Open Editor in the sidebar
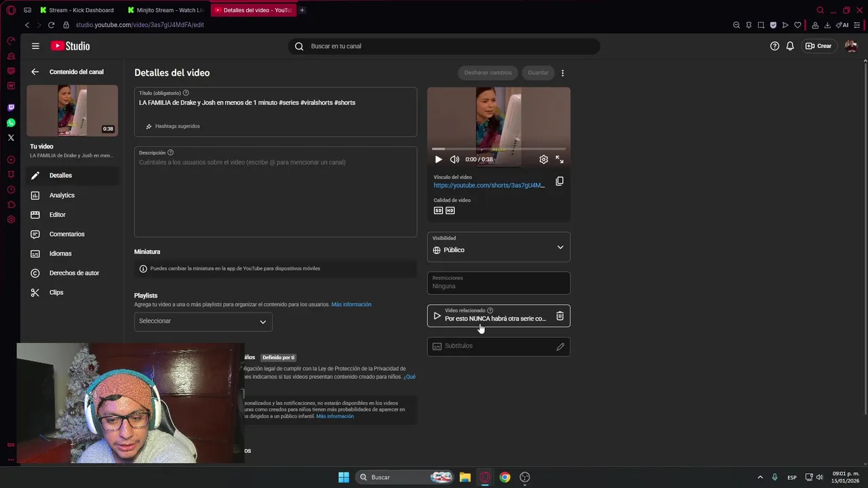This screenshot has height=488, width=868. (72, 215)
